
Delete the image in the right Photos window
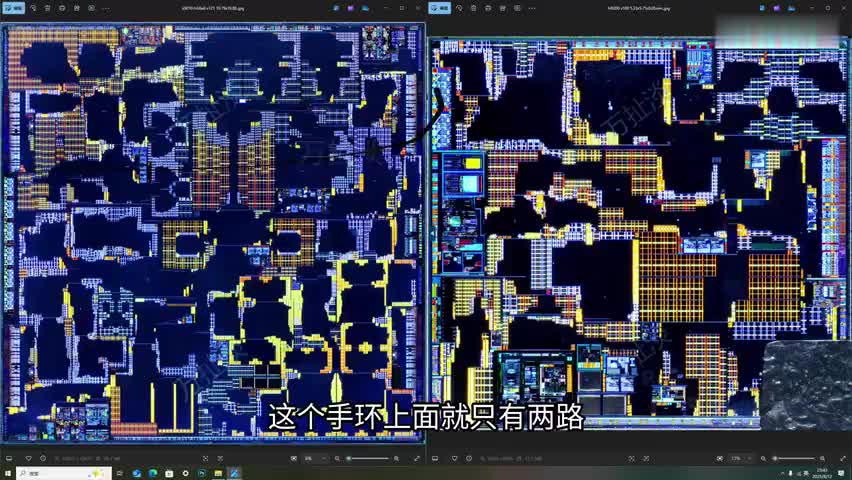click(x=473, y=8)
